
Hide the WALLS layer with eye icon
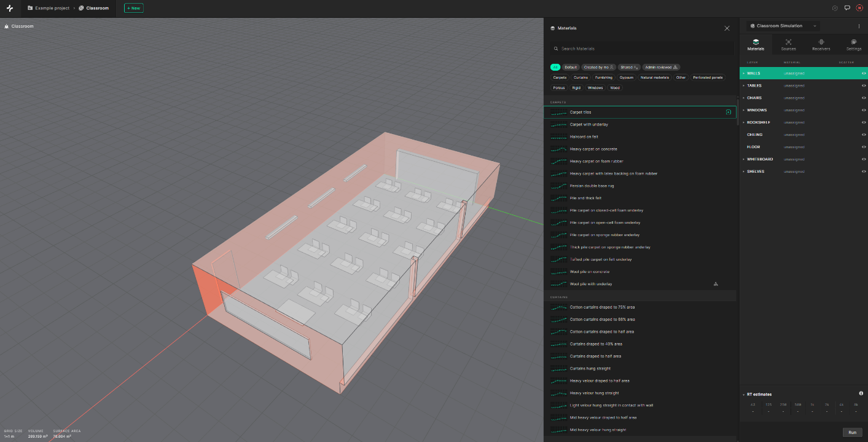point(864,73)
